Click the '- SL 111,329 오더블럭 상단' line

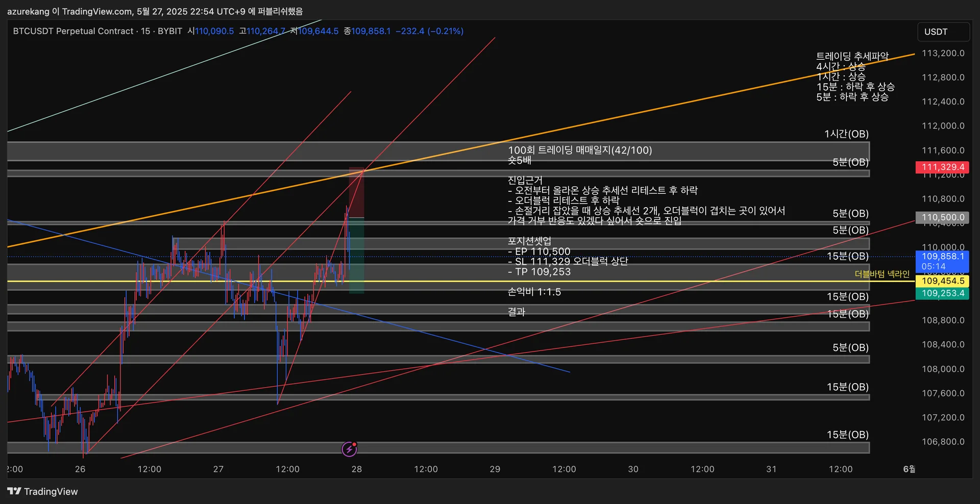(x=568, y=261)
